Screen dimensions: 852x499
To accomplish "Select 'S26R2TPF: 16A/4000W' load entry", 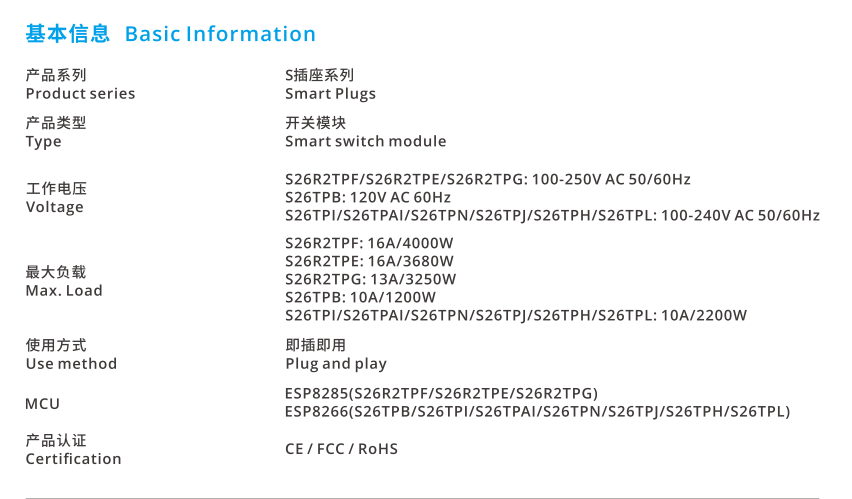I will [x=369, y=243].
